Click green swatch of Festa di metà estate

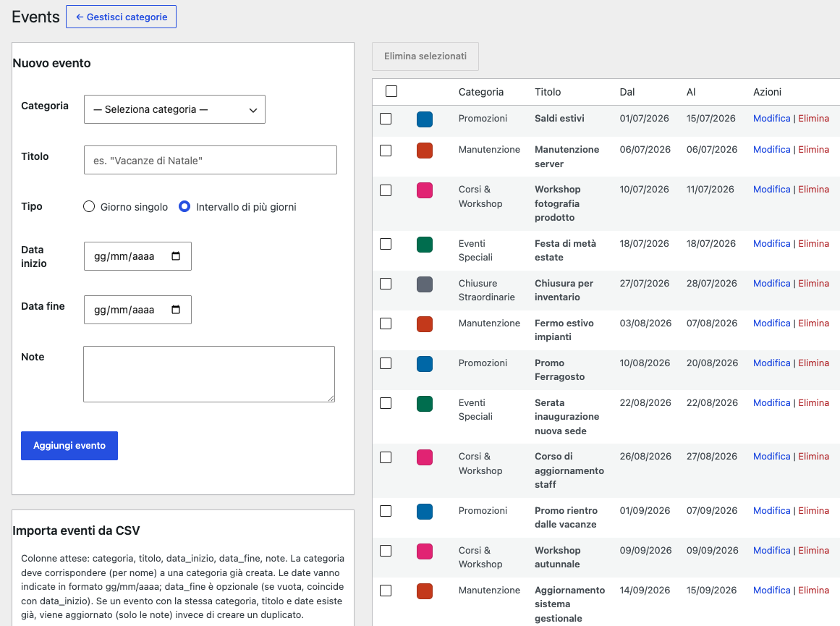coord(425,245)
